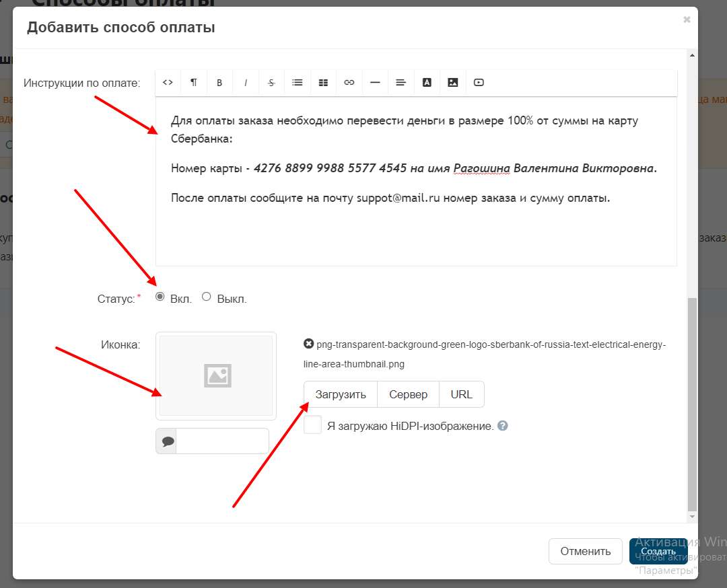This screenshot has width=727, height=588.
Task: Click the speech bubble icon beside alt field
Action: pyautogui.click(x=168, y=441)
